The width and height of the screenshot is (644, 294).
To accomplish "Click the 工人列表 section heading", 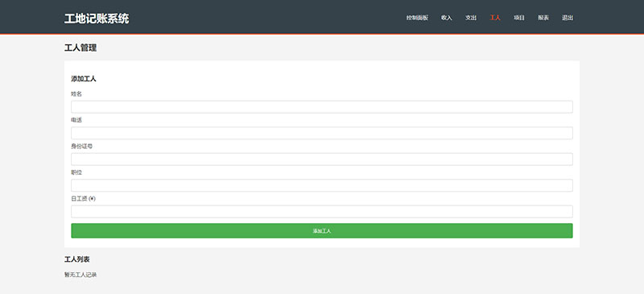I will (x=77, y=259).
